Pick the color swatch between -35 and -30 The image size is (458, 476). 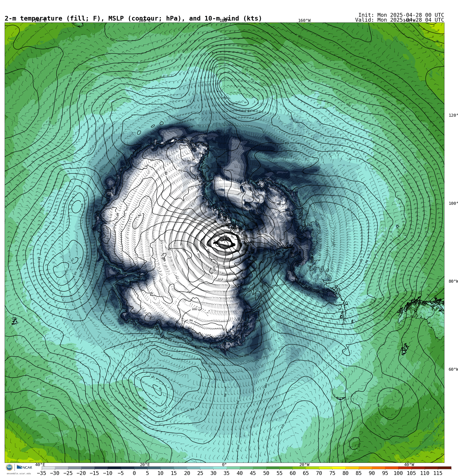point(48,468)
